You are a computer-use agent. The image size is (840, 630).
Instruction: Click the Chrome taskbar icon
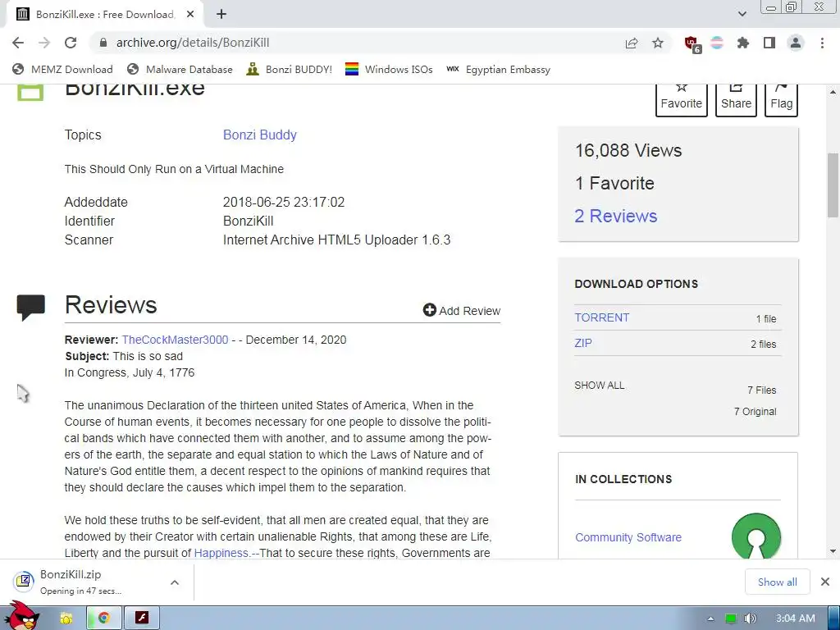click(x=104, y=619)
